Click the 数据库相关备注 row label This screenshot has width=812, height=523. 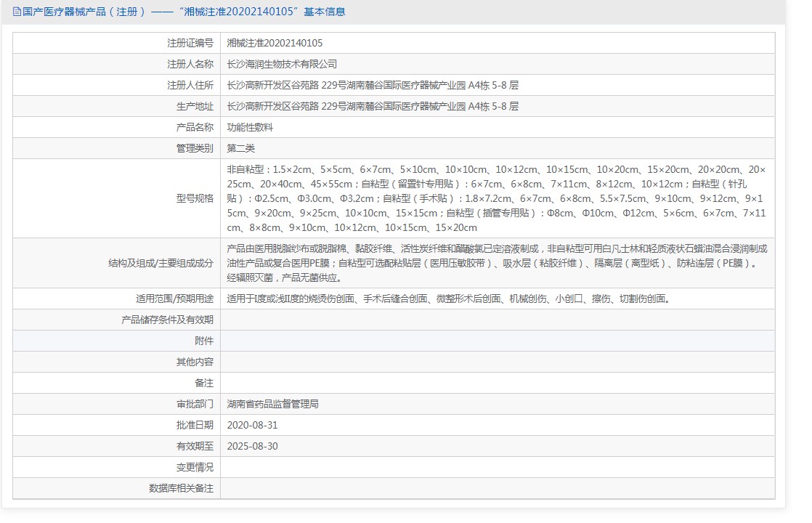tap(182, 488)
